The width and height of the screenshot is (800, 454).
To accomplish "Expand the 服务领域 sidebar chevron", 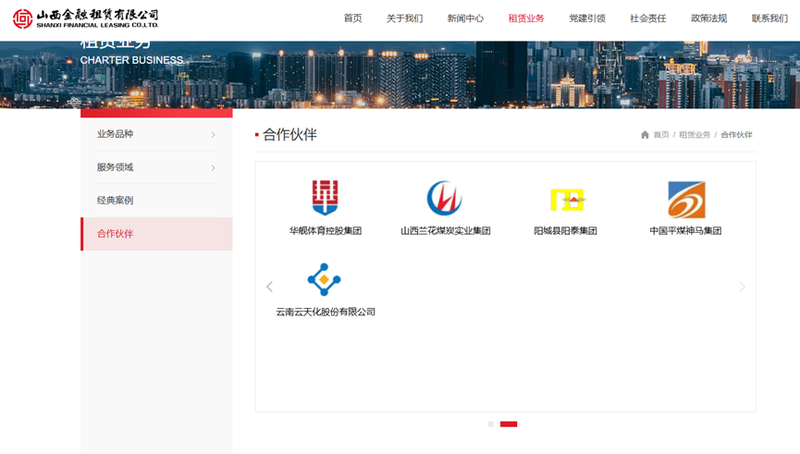I will click(x=213, y=168).
